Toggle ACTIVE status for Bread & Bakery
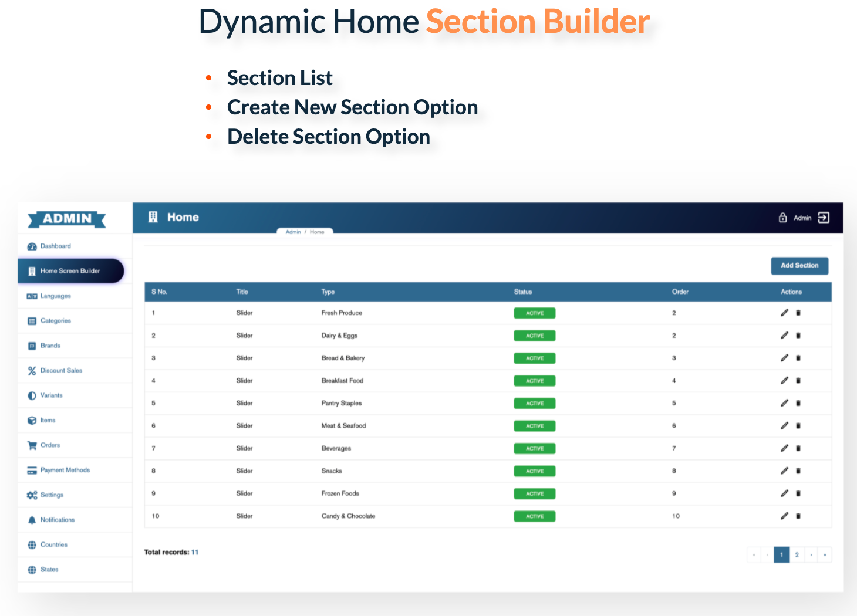The width and height of the screenshot is (857, 616). [x=534, y=358]
